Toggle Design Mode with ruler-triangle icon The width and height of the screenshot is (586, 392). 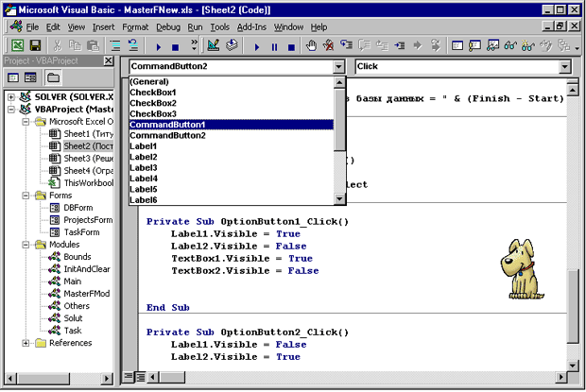click(214, 45)
